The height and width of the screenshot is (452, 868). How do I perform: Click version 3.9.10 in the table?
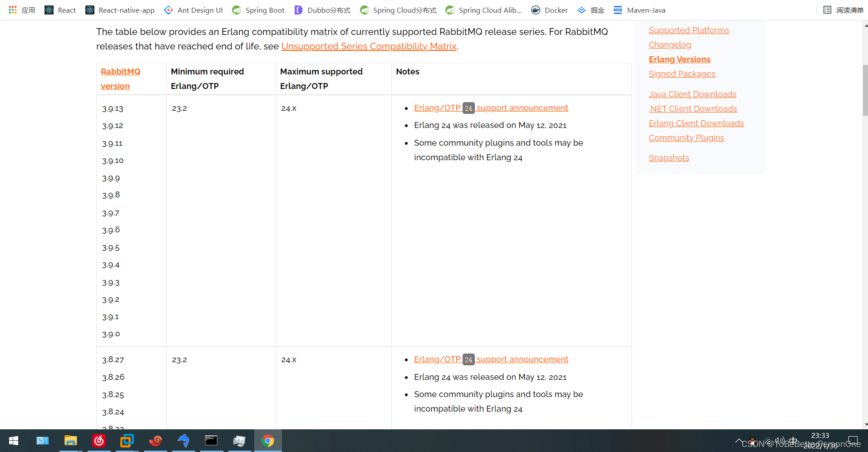[x=113, y=161]
